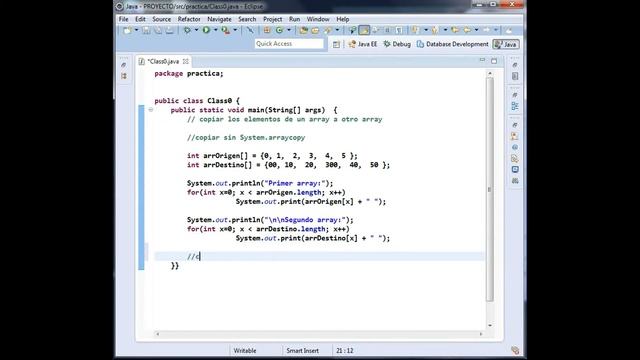640x360 pixels.
Task: Click the vertical scrollbar of the editor
Action: (x=490, y=189)
